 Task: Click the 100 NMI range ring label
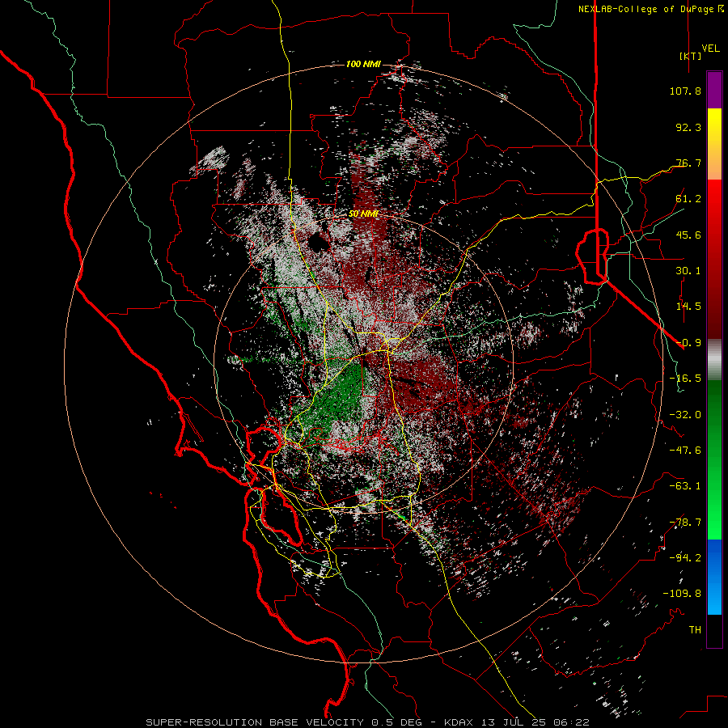[363, 64]
